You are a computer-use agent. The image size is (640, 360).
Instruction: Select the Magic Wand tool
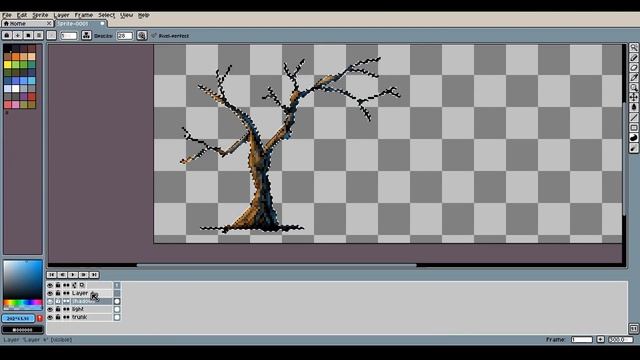633,48
